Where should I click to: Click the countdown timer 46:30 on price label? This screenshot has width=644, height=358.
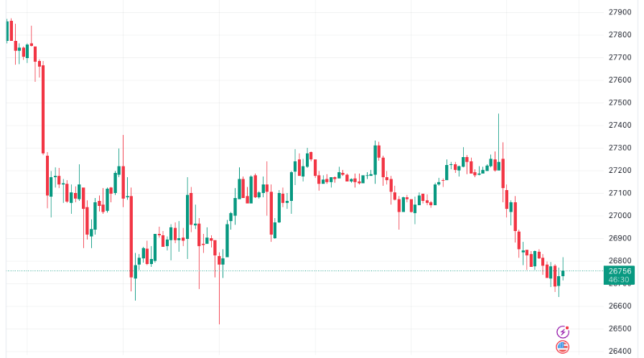coord(621,280)
